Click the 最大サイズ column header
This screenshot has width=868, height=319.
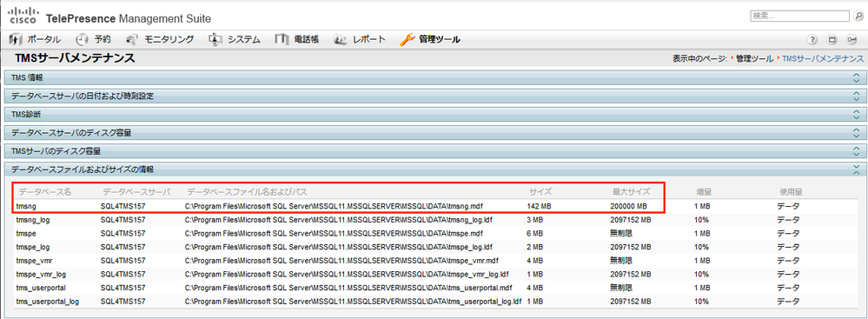click(x=631, y=192)
